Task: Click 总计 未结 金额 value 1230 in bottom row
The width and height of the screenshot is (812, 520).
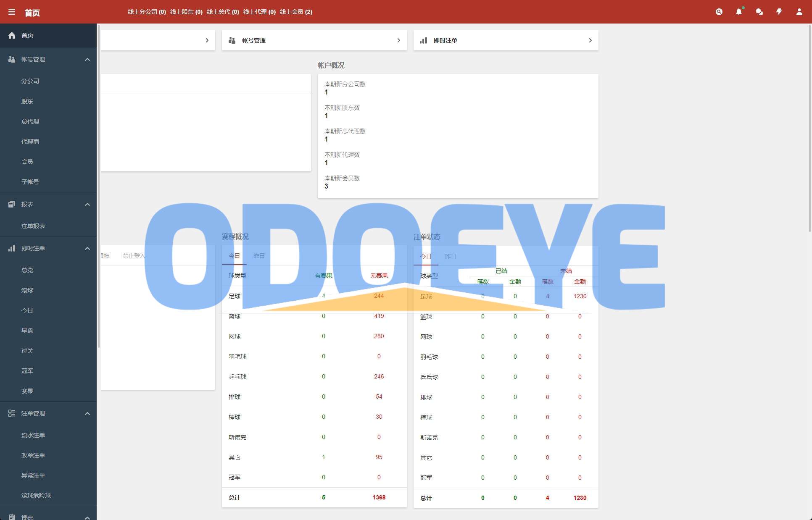Action: click(580, 498)
